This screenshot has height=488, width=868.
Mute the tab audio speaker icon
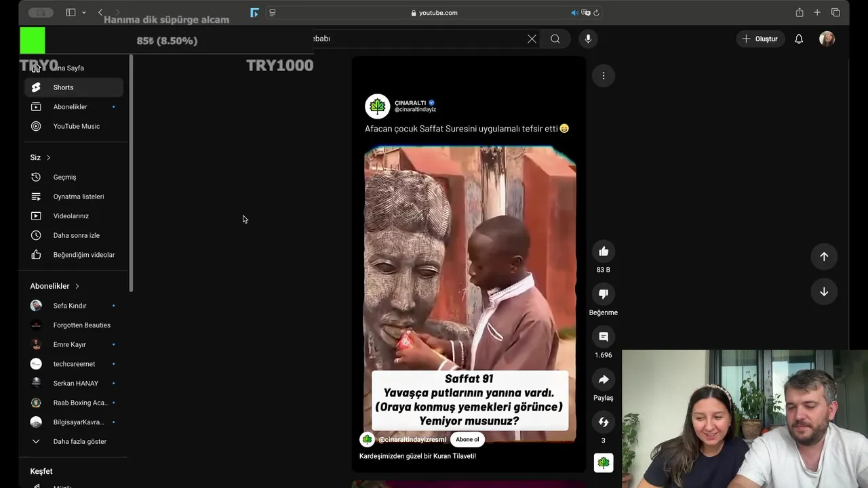pyautogui.click(x=574, y=12)
